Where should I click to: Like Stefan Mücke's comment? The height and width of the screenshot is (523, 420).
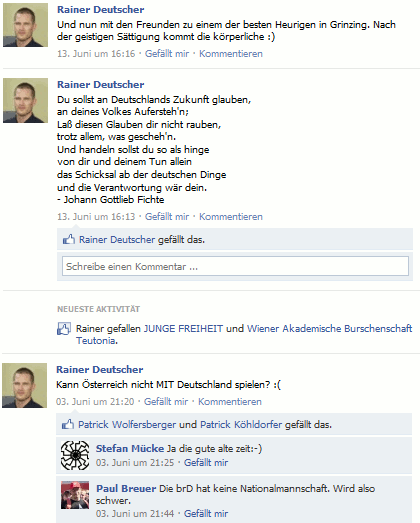(x=206, y=463)
